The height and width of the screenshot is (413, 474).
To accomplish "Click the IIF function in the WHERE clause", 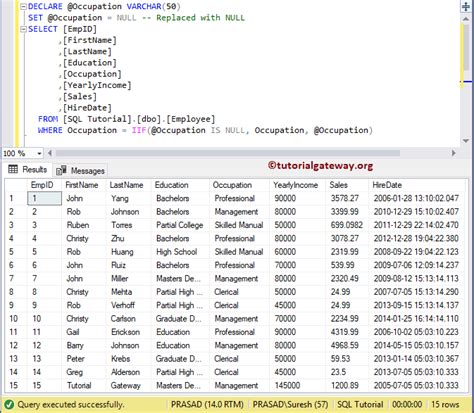I will point(139,130).
